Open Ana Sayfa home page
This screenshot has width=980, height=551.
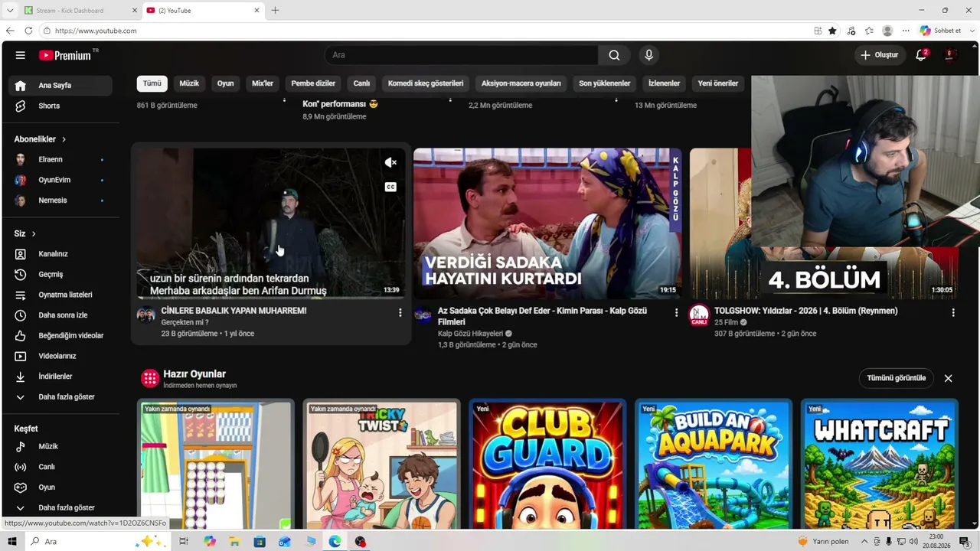coord(60,85)
